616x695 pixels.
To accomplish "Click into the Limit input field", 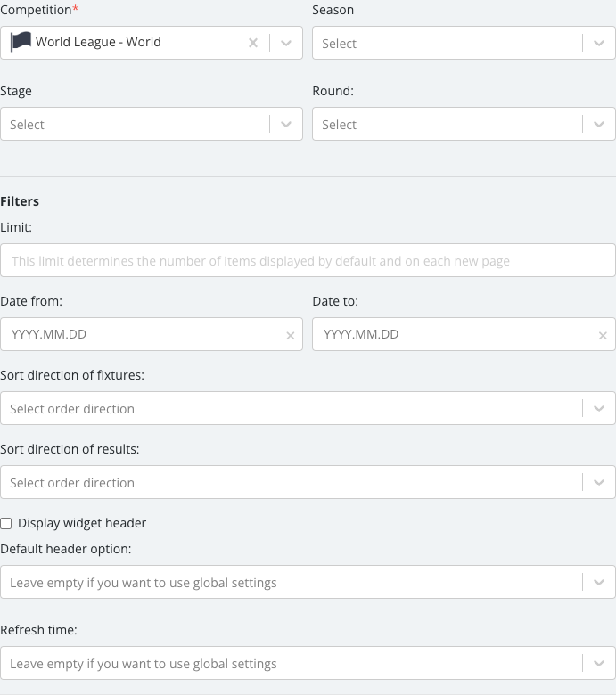I will pos(308,260).
